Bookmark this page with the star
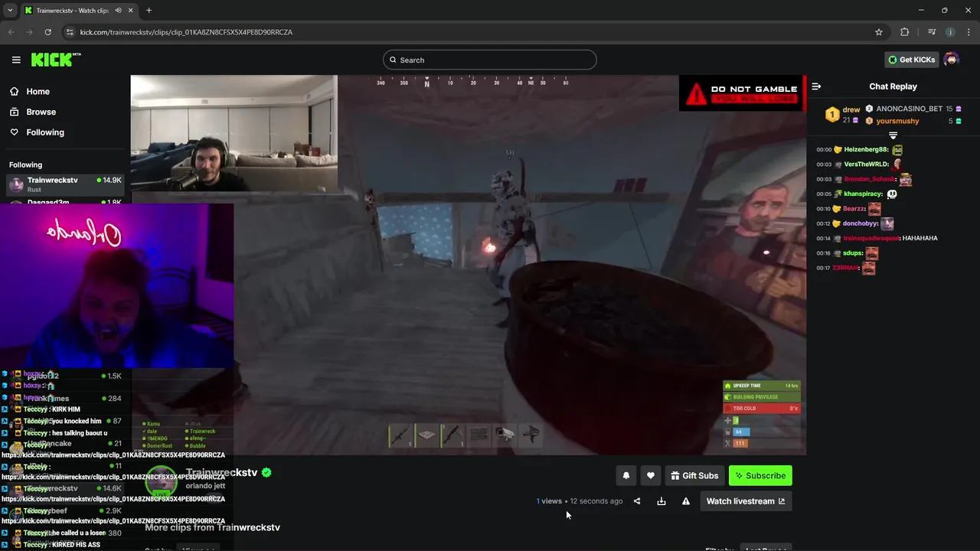Screen dimensions: 980x551 (x=879, y=32)
